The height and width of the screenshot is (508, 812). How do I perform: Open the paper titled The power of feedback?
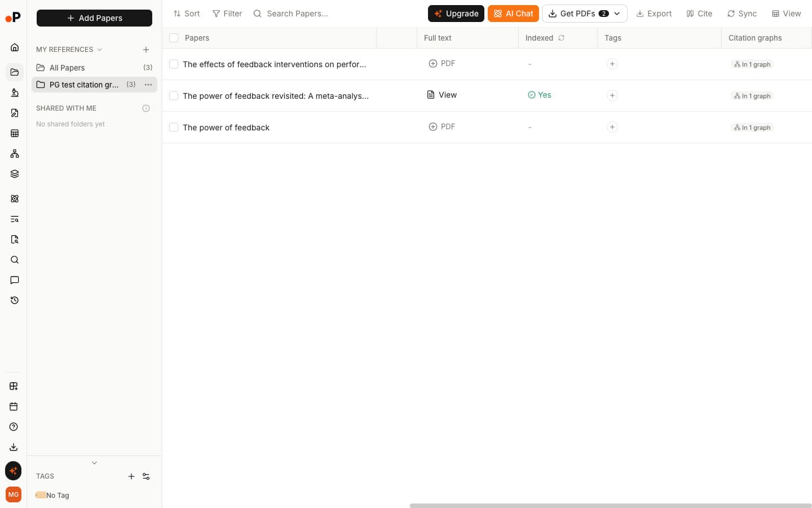[x=226, y=128]
